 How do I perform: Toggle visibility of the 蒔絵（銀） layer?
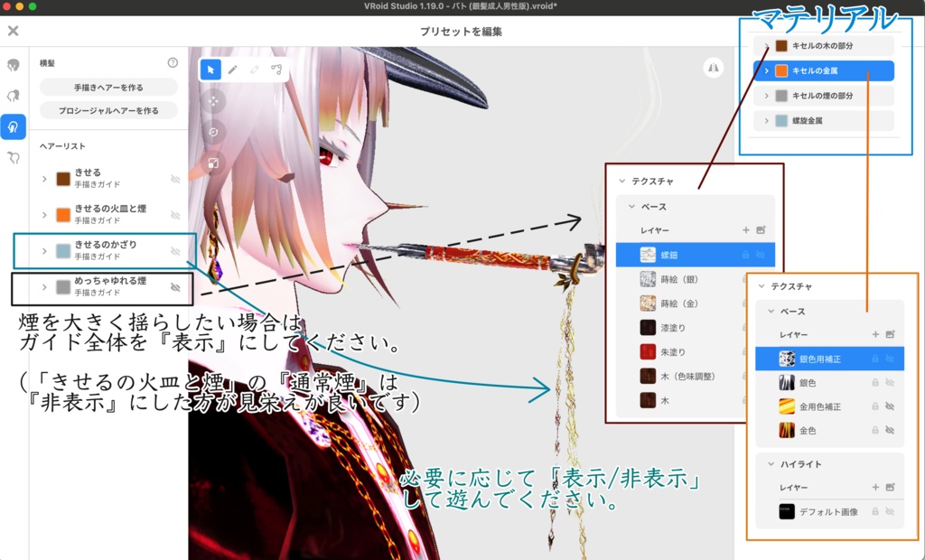click(x=761, y=278)
